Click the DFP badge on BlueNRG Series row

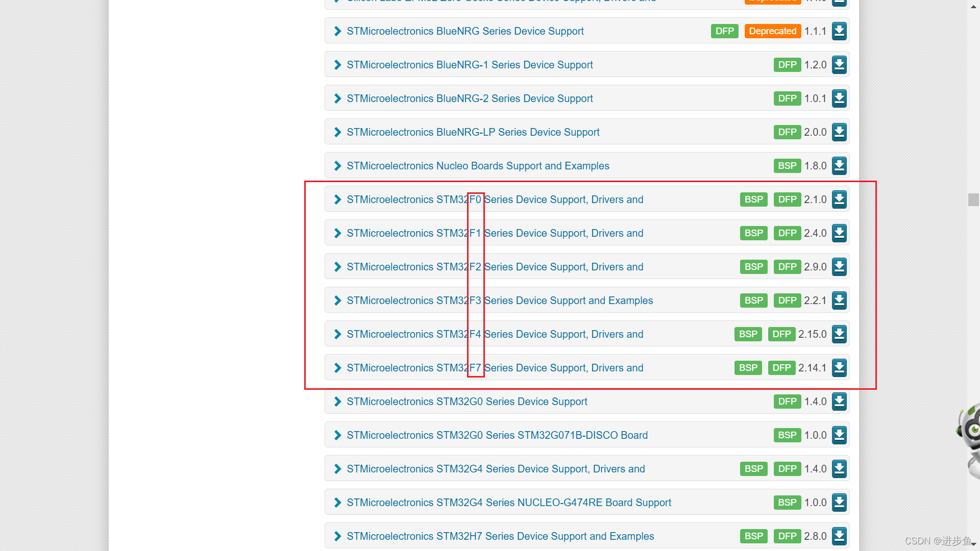pos(724,31)
